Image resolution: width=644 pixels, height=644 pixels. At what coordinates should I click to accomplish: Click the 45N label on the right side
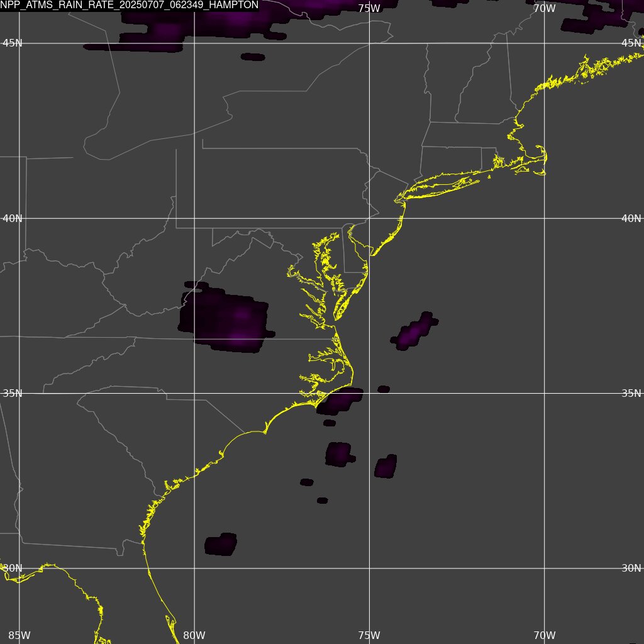(631, 43)
